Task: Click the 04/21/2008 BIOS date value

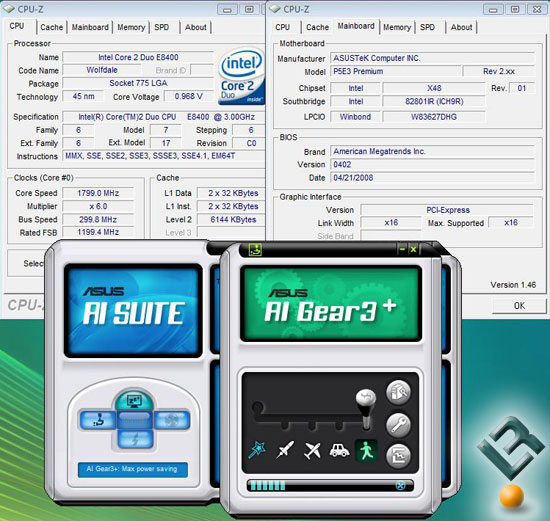Action: (x=432, y=178)
